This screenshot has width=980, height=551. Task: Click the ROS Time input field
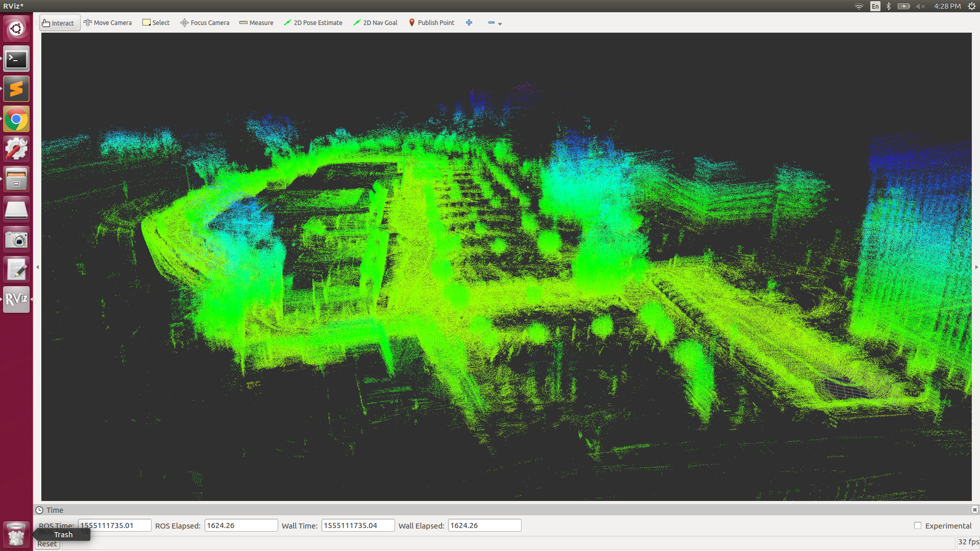point(113,525)
